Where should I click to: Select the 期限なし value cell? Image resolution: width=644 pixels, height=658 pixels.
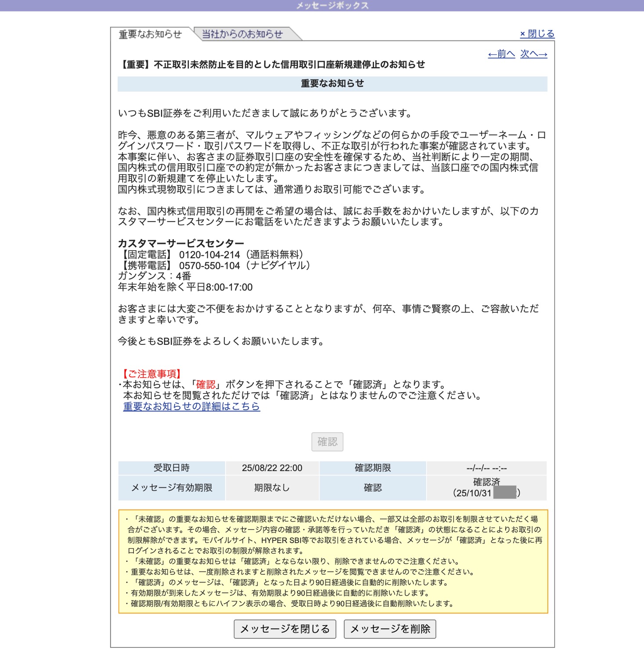point(272,488)
